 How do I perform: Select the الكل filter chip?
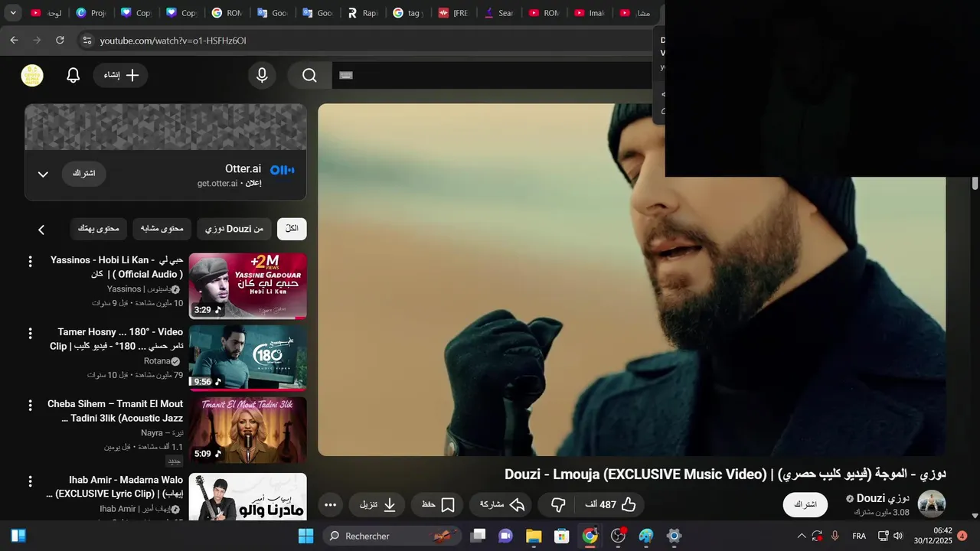(292, 229)
